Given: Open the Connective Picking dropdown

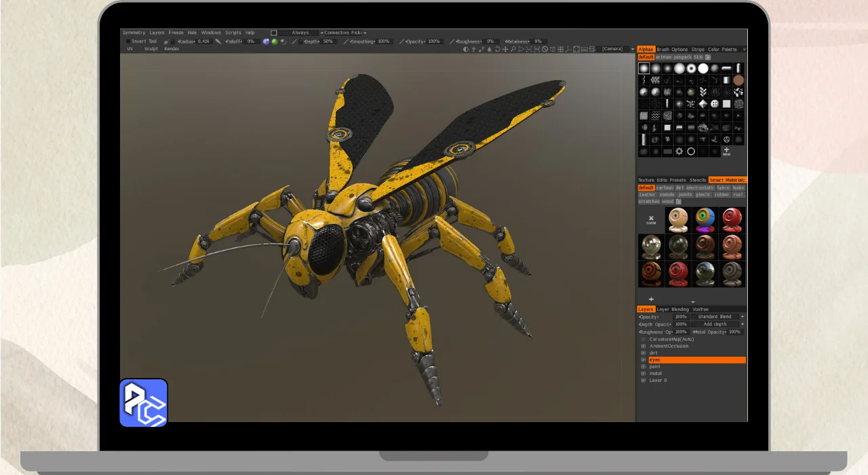Looking at the screenshot, I should (344, 33).
